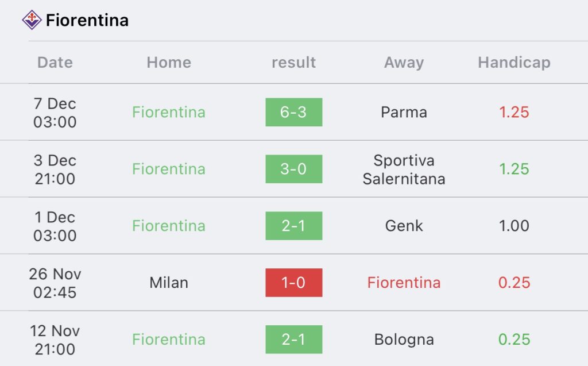This screenshot has height=366, width=588.
Task: Click the Fiorentina club crest icon
Action: tap(32, 20)
